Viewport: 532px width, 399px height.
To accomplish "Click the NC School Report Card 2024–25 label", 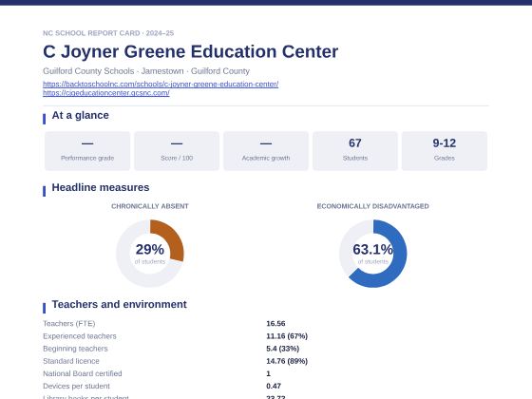I will [x=108, y=33].
